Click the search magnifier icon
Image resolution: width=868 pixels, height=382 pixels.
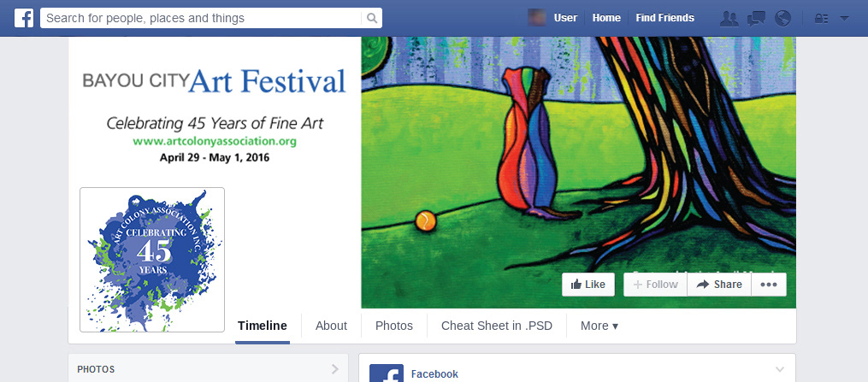[372, 18]
